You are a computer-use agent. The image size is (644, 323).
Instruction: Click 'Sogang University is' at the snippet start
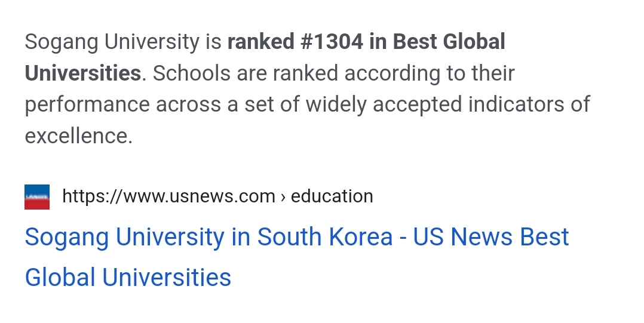[123, 42]
